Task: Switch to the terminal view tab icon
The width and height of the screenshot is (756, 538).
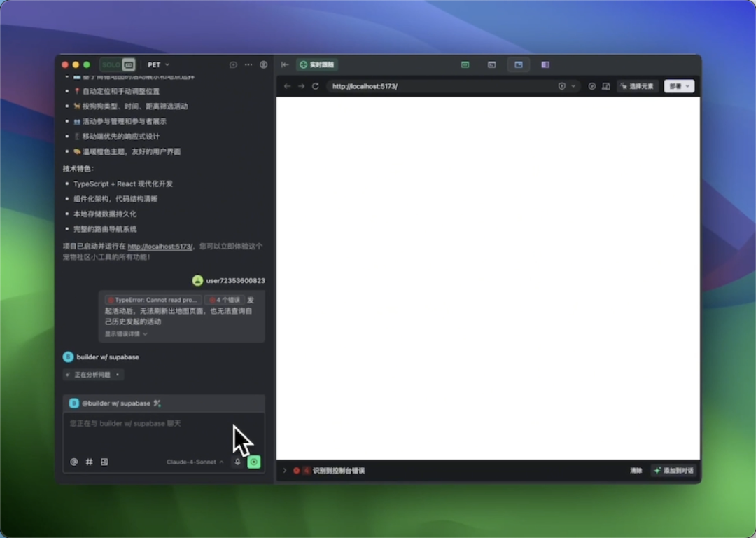Action: (x=492, y=64)
